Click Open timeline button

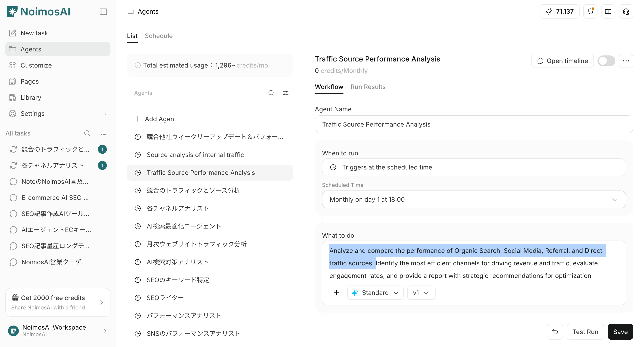pyautogui.click(x=562, y=61)
